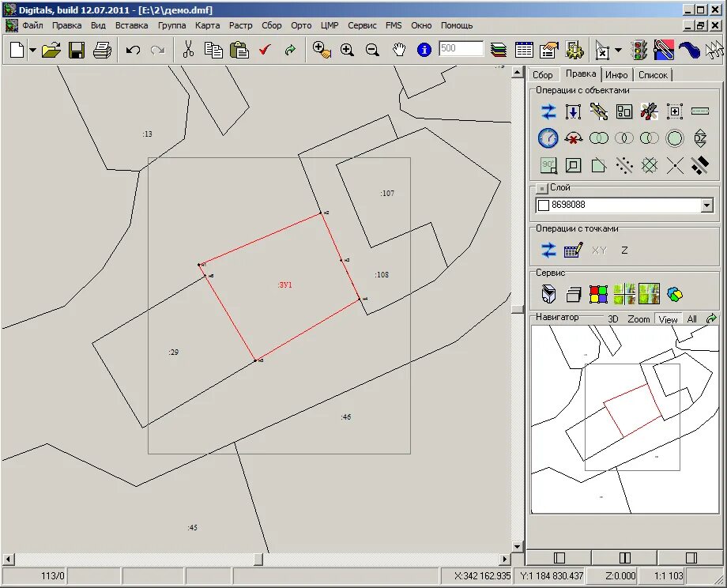Switch to the Инфо tab
727x588 pixels.
point(616,74)
